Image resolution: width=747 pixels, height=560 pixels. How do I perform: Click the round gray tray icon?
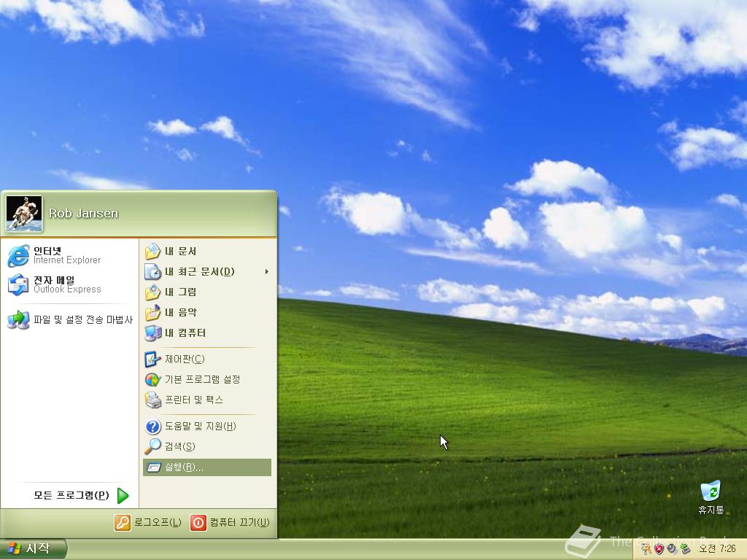pyautogui.click(x=672, y=548)
